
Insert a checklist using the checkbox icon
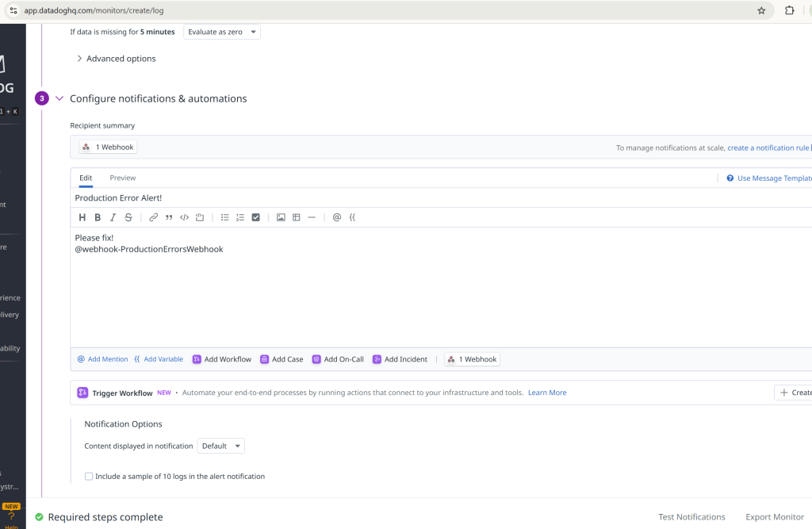[x=255, y=217]
